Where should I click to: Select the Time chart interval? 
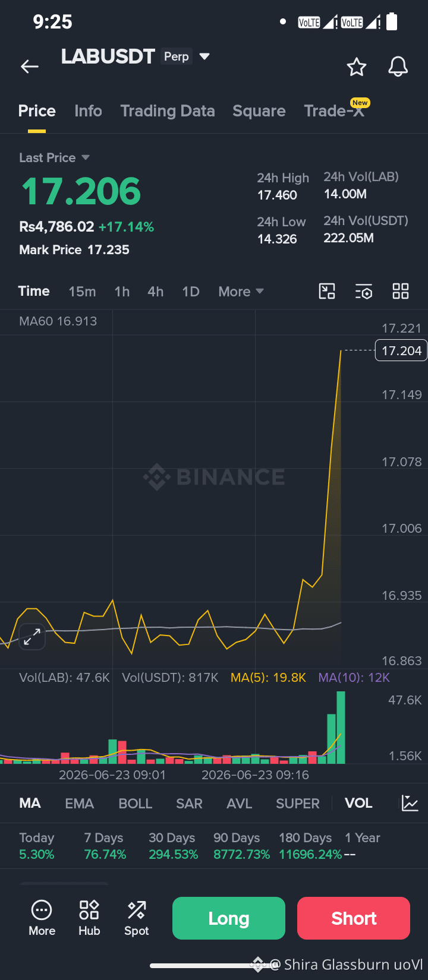[x=34, y=291]
